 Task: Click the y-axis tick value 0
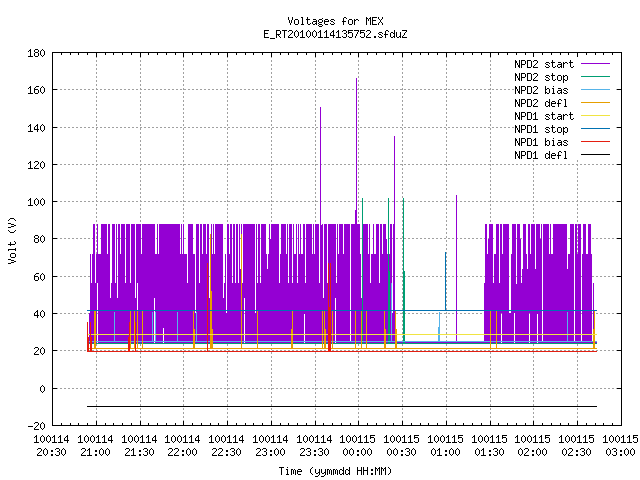coord(42,389)
